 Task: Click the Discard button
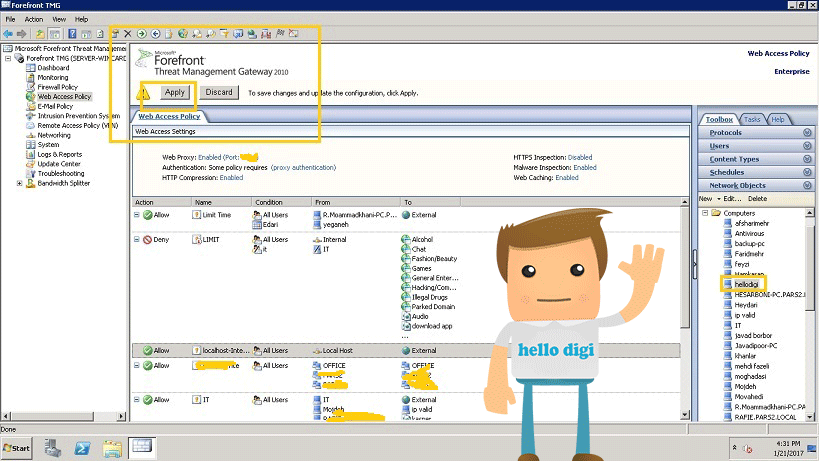219,92
